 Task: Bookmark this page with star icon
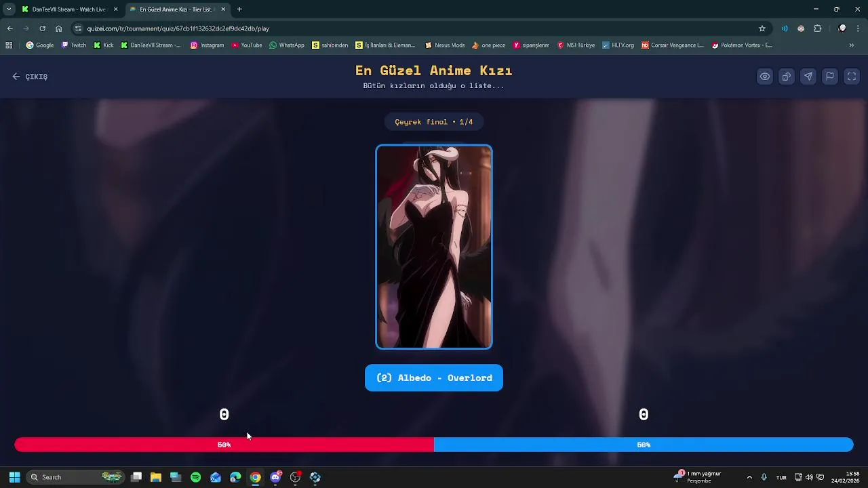762,28
